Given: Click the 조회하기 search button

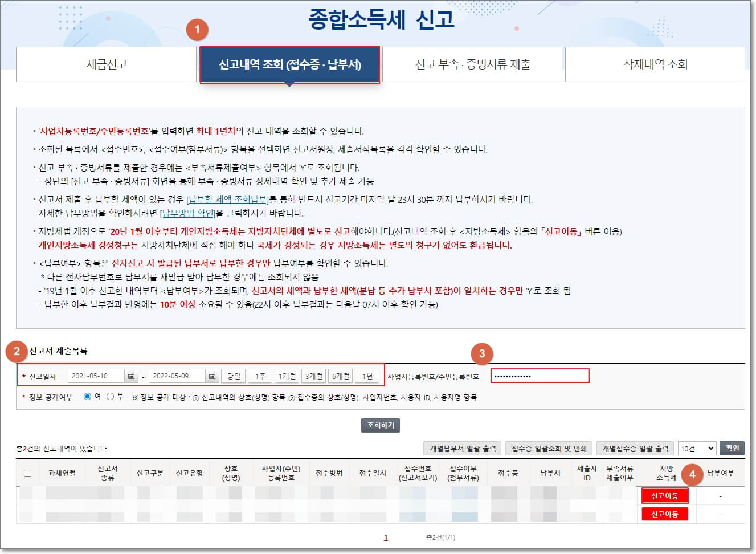Looking at the screenshot, I should (x=381, y=425).
